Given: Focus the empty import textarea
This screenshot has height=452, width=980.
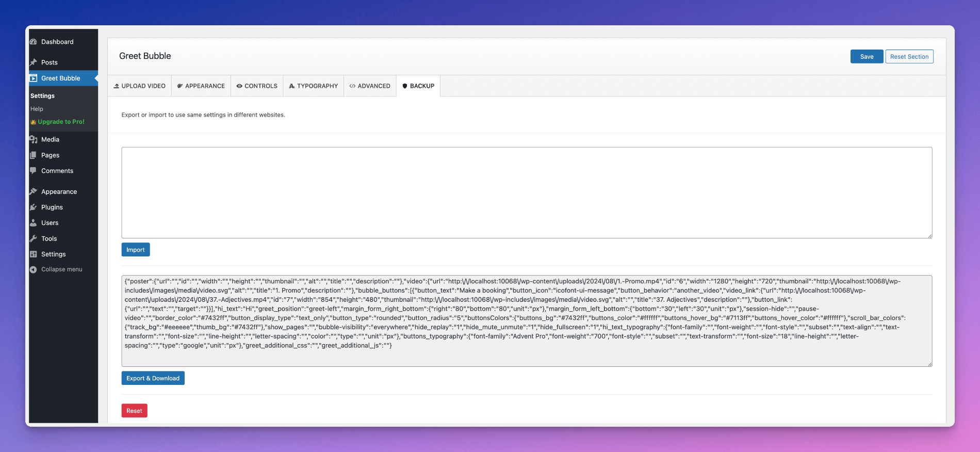Looking at the screenshot, I should tap(527, 193).
